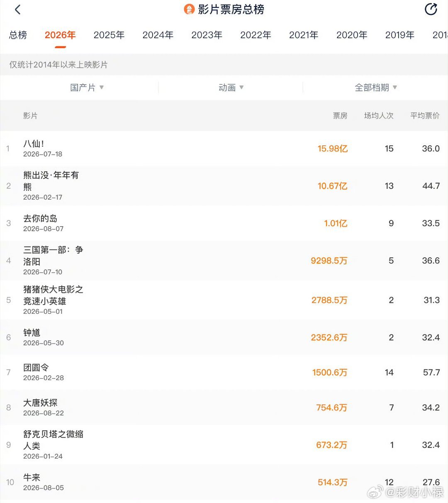The width and height of the screenshot is (448, 503).
Task: Click the note 仅统计2014年以来上映影片
Action: coord(58,65)
